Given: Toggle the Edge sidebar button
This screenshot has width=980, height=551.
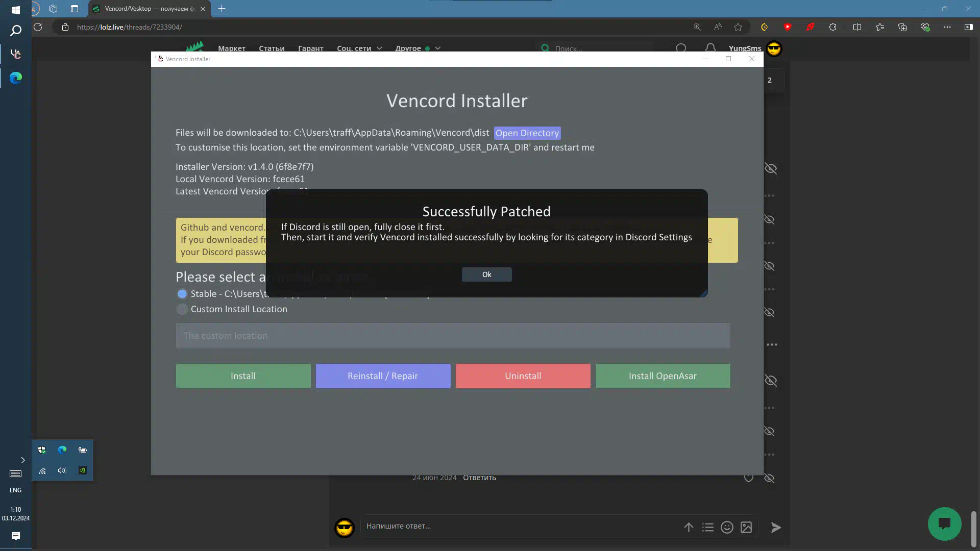Looking at the screenshot, I should pyautogui.click(x=968, y=27).
